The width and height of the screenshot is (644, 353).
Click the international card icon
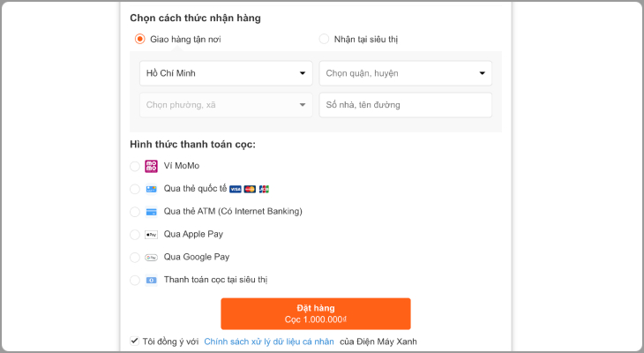click(151, 189)
